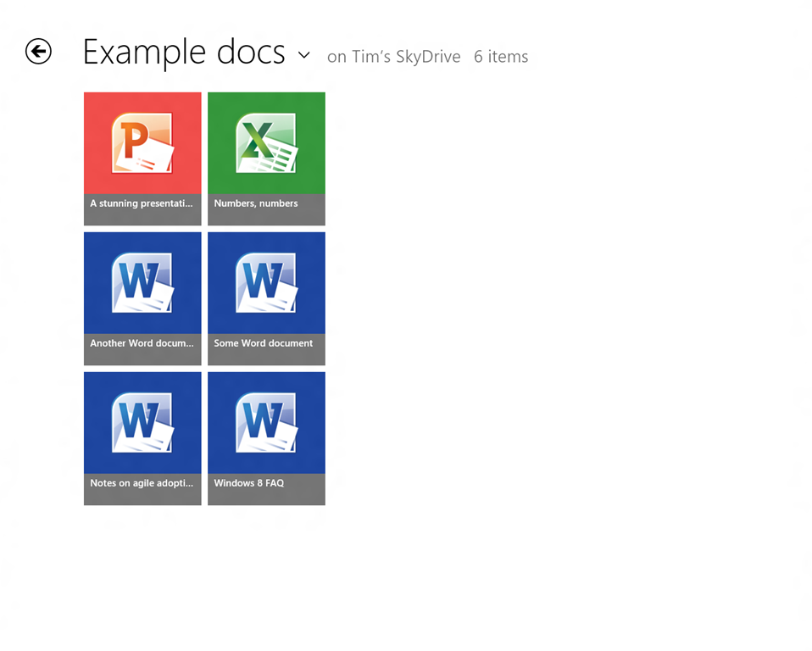
Task: Click the Example docs folder title
Action: click(184, 53)
